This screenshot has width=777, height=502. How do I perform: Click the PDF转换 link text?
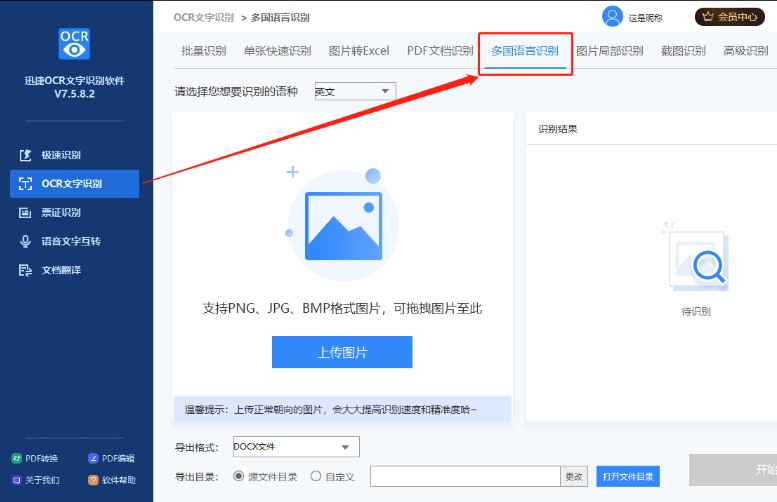click(x=42, y=458)
